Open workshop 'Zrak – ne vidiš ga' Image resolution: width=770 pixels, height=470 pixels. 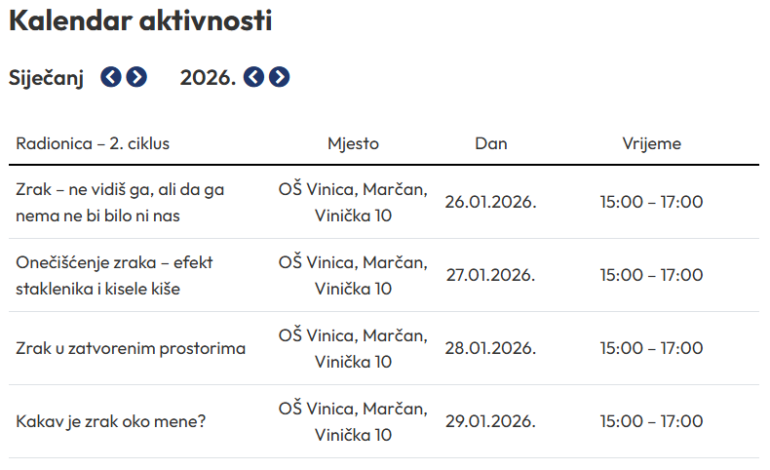click(x=120, y=201)
